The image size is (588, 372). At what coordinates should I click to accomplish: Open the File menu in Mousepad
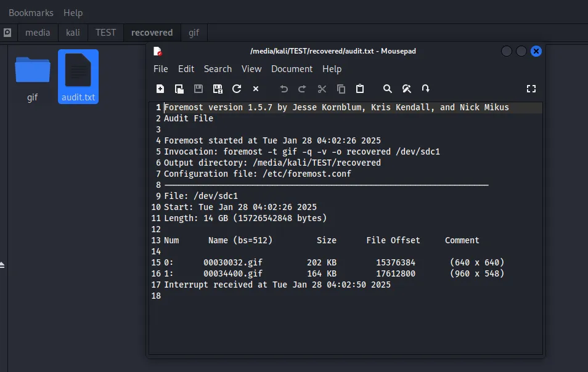click(161, 69)
